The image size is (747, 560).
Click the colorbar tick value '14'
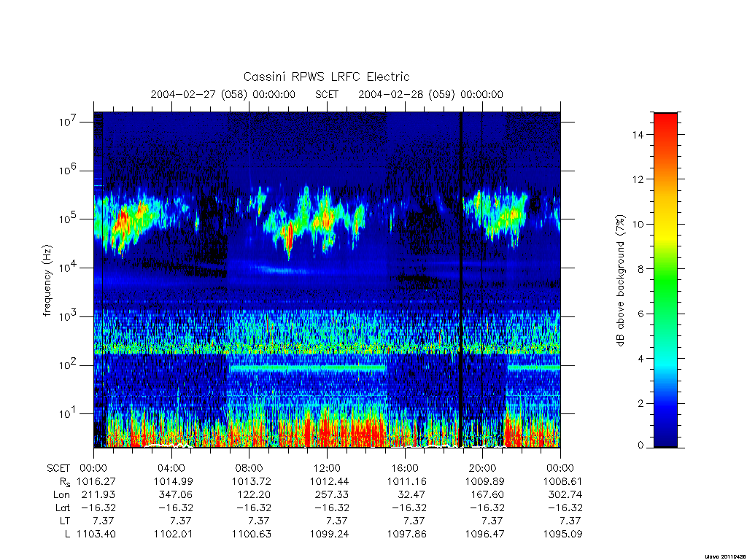coord(638,135)
